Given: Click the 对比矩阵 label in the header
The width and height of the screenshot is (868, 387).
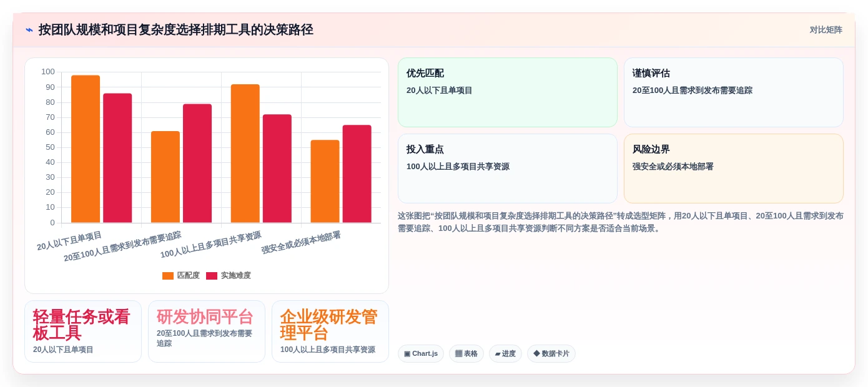Looking at the screenshot, I should 826,30.
